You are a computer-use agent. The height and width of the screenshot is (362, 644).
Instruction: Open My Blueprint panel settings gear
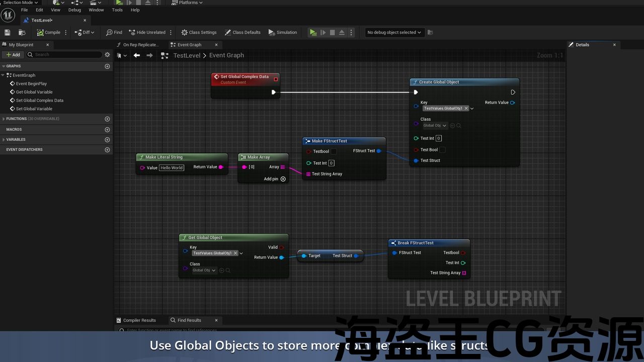coord(107,54)
